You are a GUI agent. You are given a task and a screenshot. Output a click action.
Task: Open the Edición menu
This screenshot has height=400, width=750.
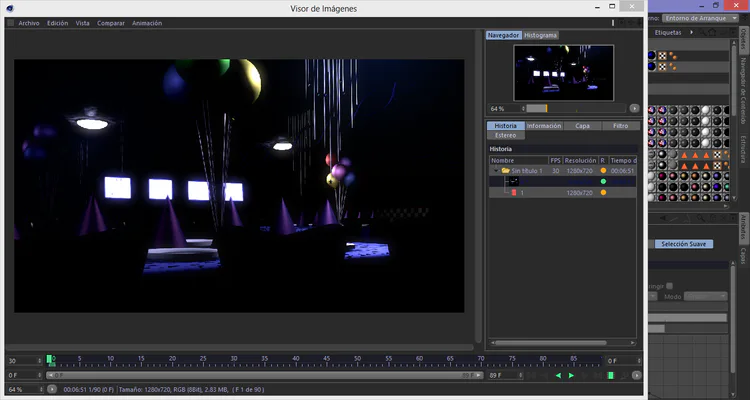click(x=57, y=23)
